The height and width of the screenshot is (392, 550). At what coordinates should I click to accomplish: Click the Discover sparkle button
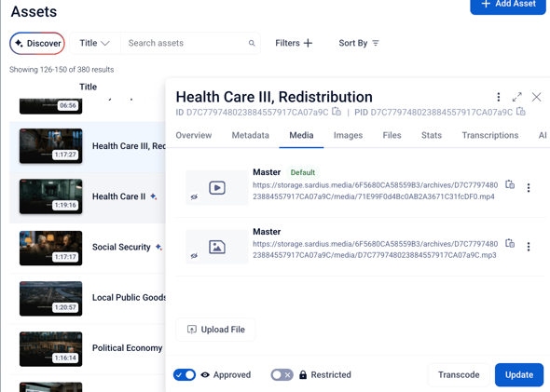(x=37, y=44)
